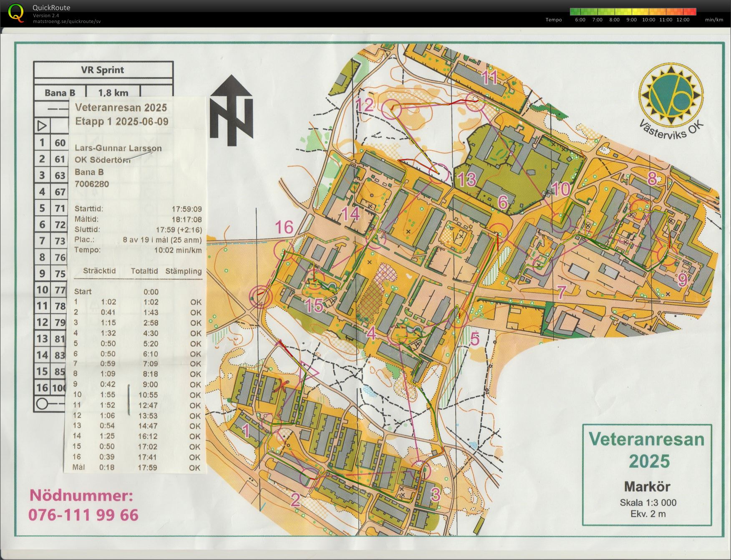Click the Starttid 17:59:09 value
The width and height of the screenshot is (731, 560).
187,209
